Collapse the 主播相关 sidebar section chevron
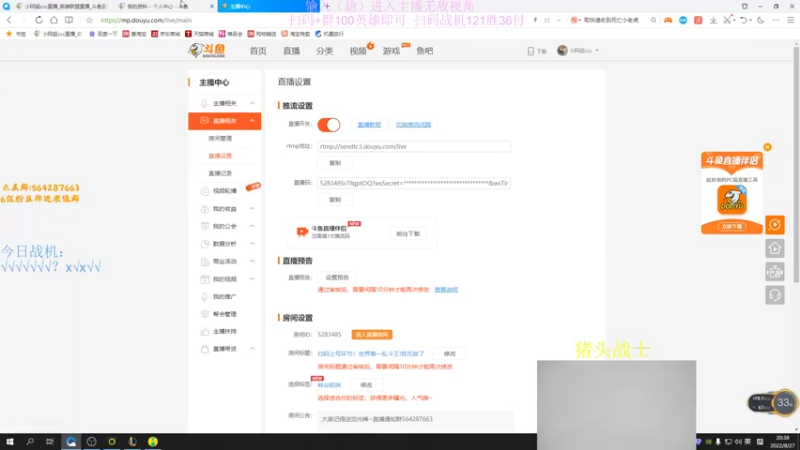This screenshot has height=450, width=800. pyautogui.click(x=252, y=103)
